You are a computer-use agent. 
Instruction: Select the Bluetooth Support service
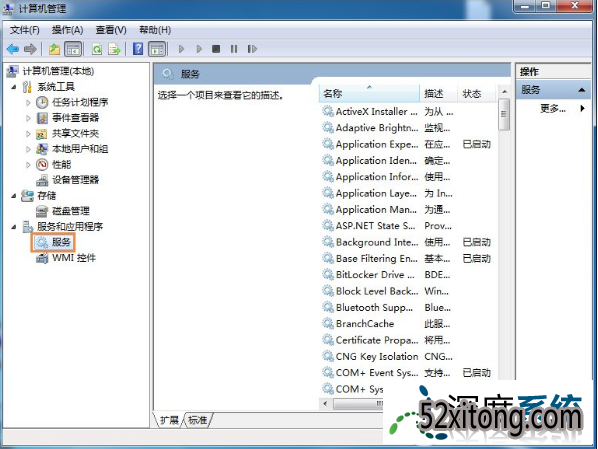[407, 307]
